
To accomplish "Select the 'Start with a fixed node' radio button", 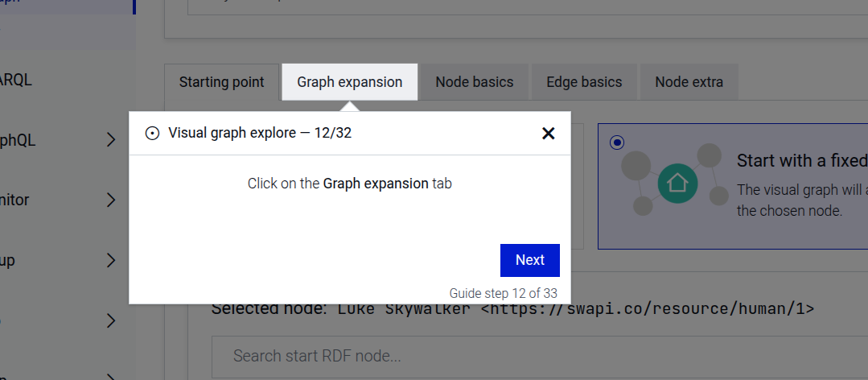I will point(617,142).
